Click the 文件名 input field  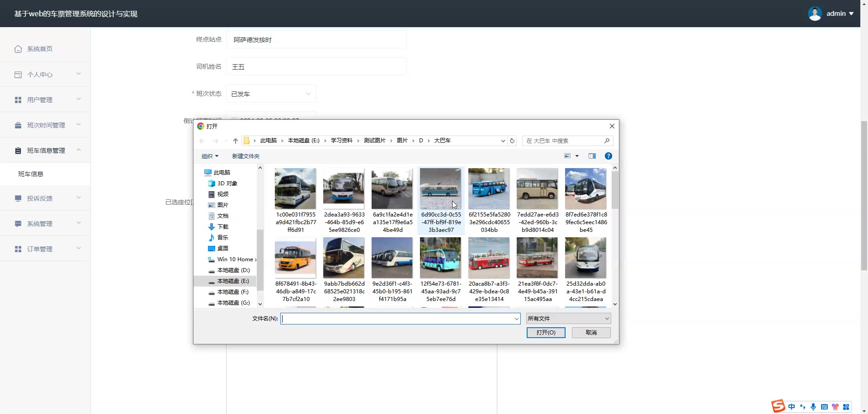point(398,319)
